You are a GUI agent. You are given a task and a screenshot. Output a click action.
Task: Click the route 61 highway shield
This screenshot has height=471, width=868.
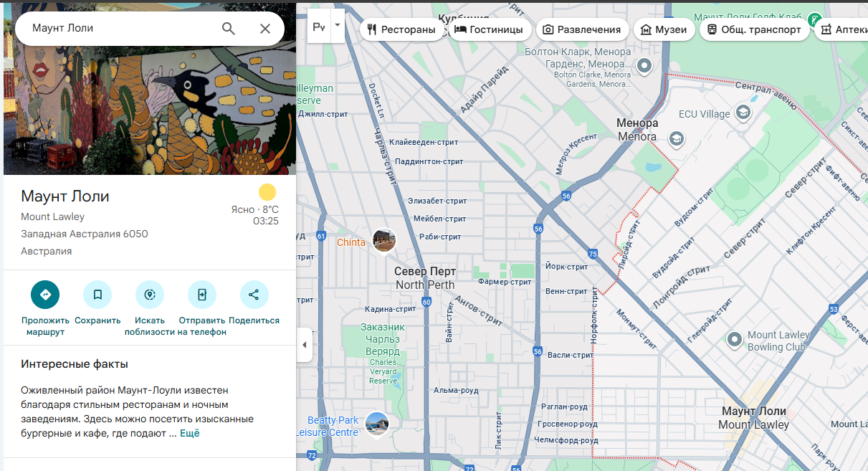[x=320, y=235]
